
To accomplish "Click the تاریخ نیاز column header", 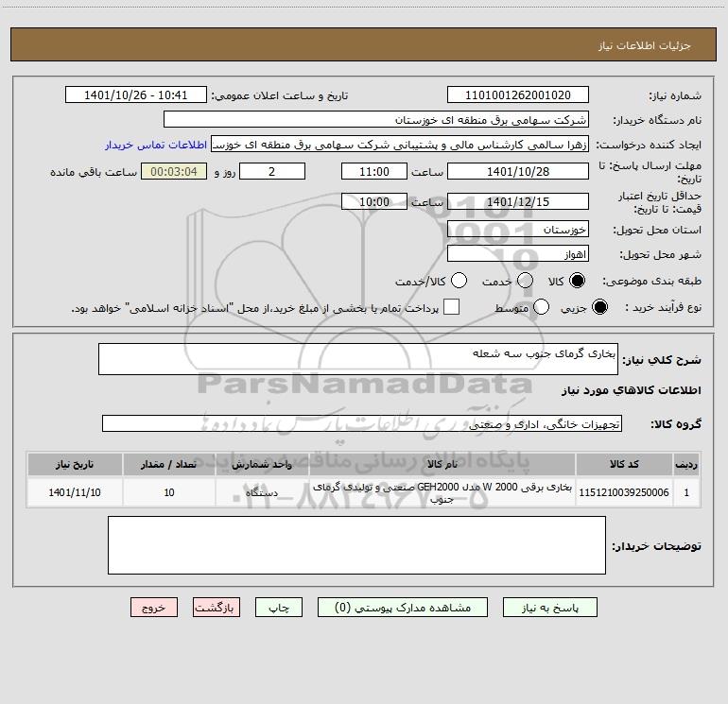I will [75, 464].
